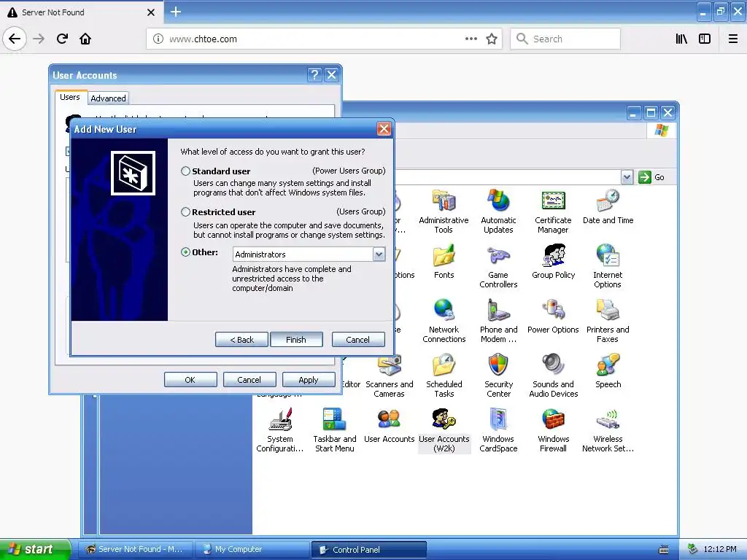Click the Firefox Search box
The width and height of the screenshot is (747, 560).
[x=565, y=39]
